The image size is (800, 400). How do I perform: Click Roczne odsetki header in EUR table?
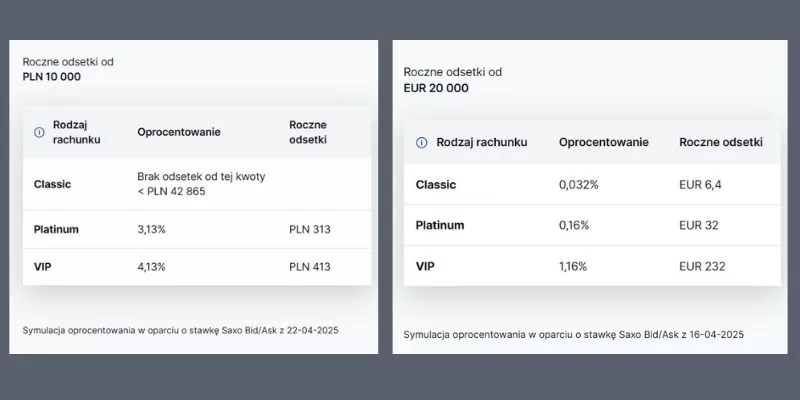[721, 142]
